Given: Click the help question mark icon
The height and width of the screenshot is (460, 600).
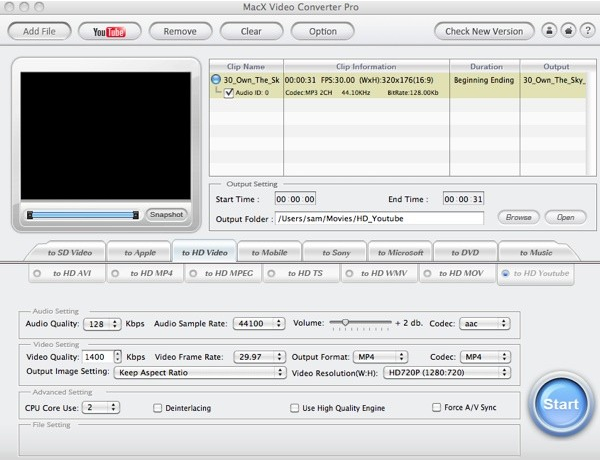Looking at the screenshot, I should pos(587,31).
